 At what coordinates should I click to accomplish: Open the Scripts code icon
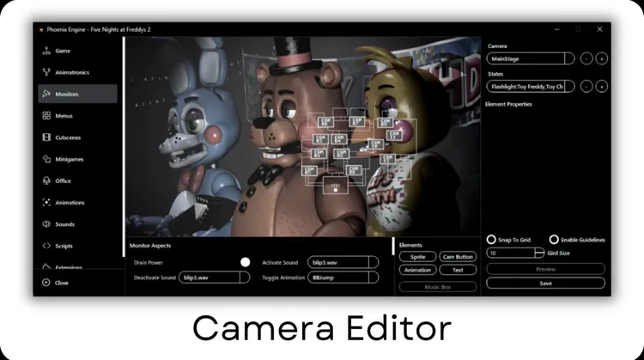tap(46, 246)
